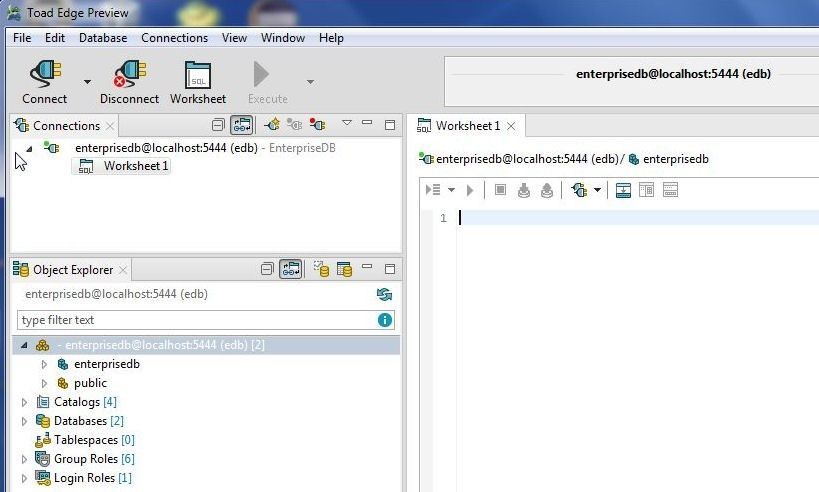
Task: Collapse the enterprisedb@localhost:5444 connection node
Action: tap(29, 149)
